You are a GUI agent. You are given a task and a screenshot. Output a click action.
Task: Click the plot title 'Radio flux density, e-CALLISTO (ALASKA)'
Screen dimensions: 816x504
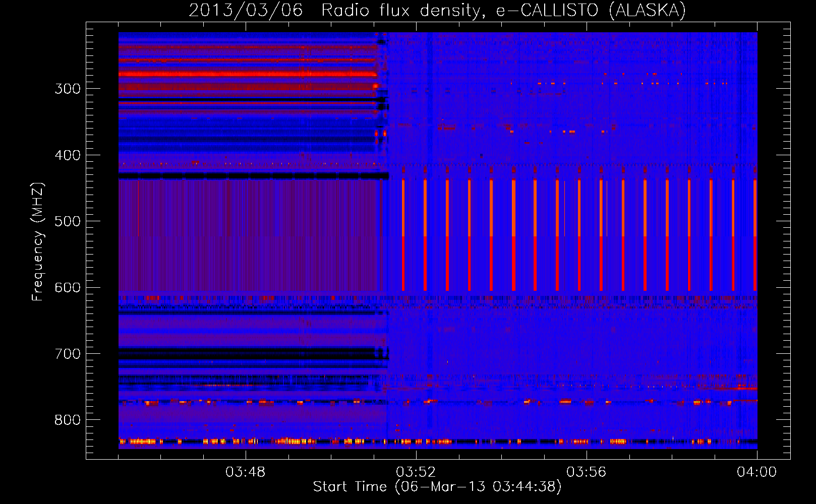coord(503,10)
